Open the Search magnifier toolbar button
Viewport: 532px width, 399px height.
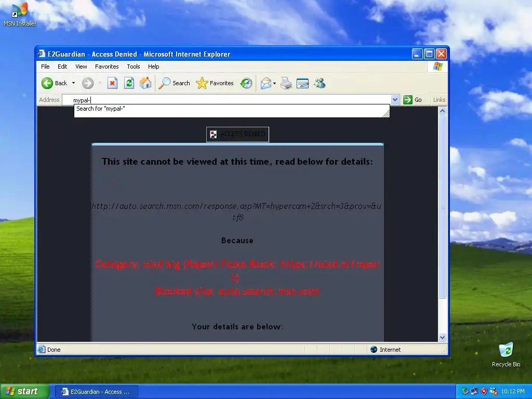click(175, 83)
